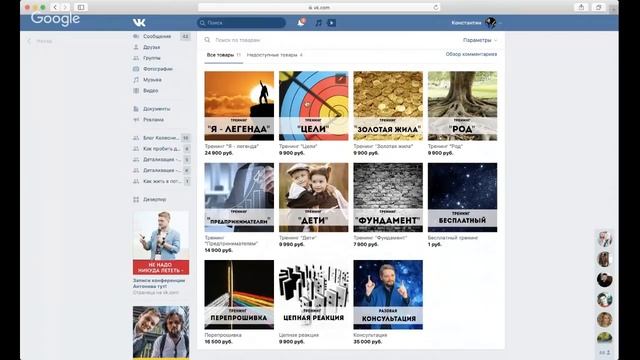Click the unread counter beside Сообщения
The width and height of the screenshot is (640, 360).
pos(185,36)
